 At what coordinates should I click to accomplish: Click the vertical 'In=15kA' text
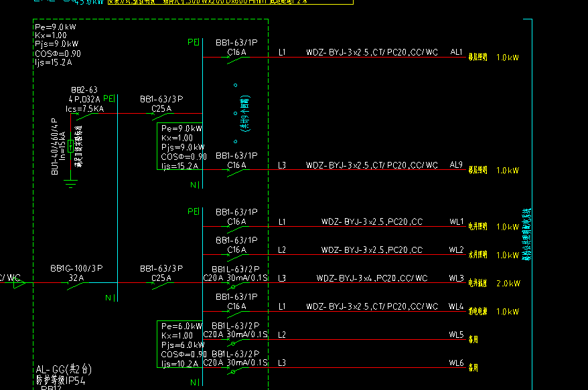pos(62,146)
